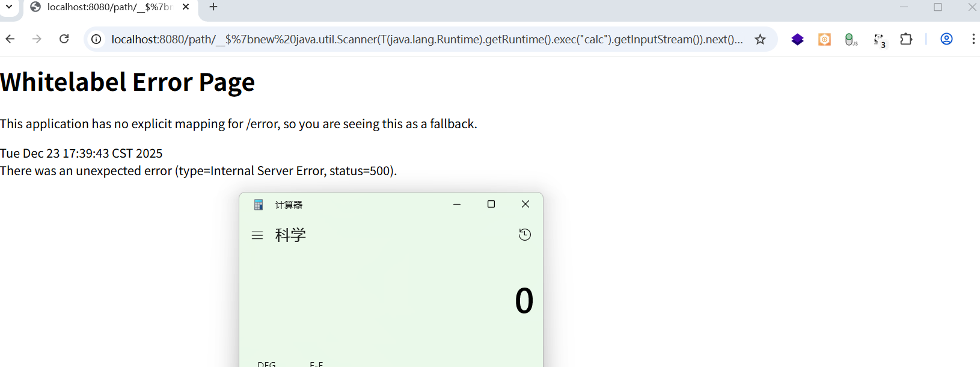This screenshot has width=980, height=367.
Task: Open the calculator history panel
Action: point(525,235)
